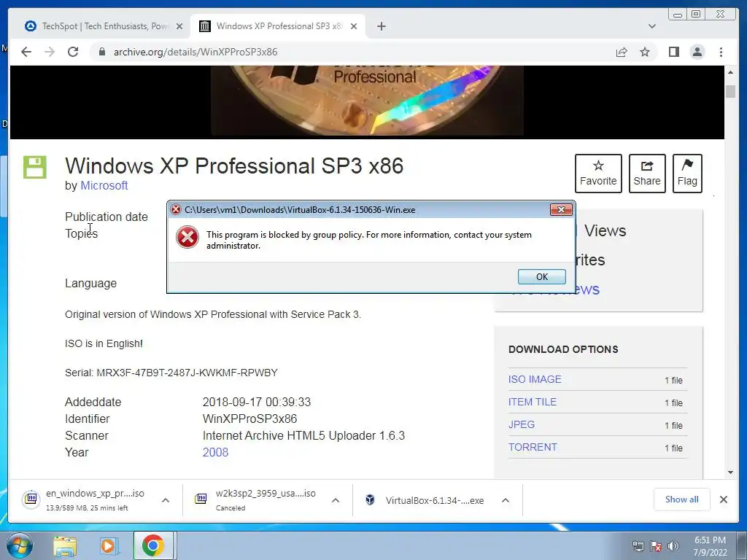Click the Windows XP disc image thumbnail
The image size is (747, 560).
[x=368, y=101]
